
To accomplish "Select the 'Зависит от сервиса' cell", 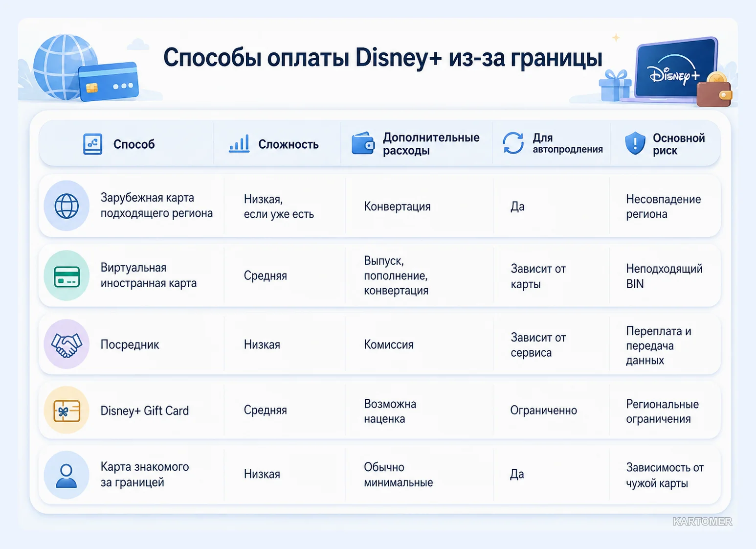I will click(538, 345).
